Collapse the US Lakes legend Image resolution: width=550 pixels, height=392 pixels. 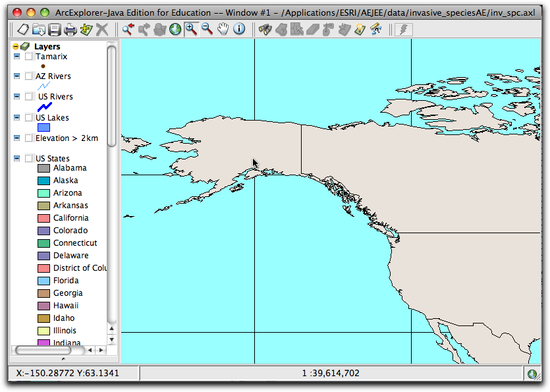(17, 117)
